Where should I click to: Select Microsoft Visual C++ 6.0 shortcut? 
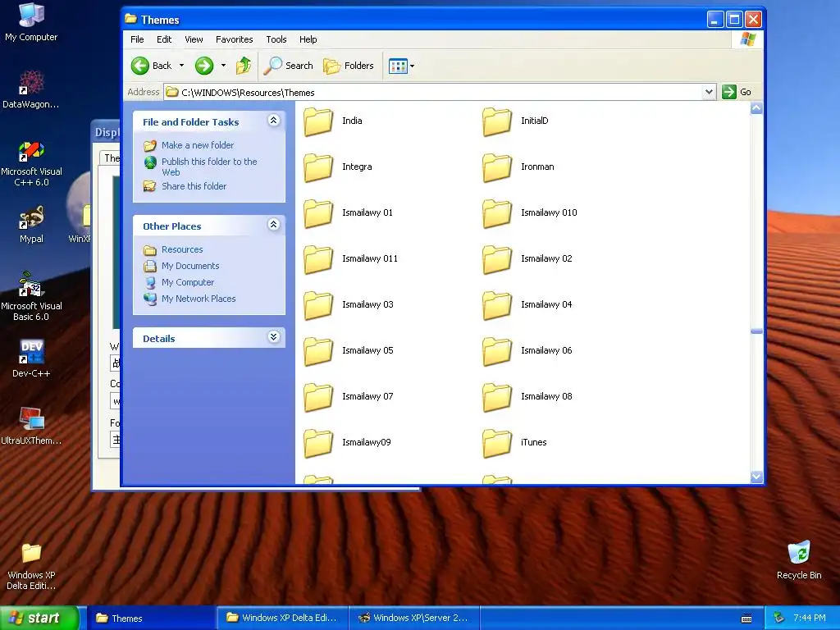[31, 163]
